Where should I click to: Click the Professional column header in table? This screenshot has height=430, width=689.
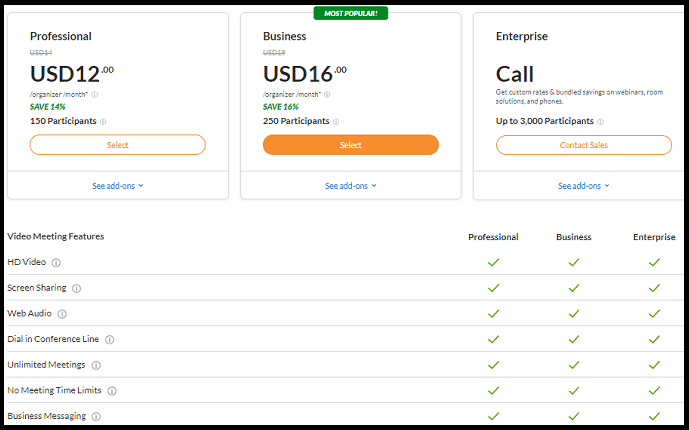click(x=493, y=237)
